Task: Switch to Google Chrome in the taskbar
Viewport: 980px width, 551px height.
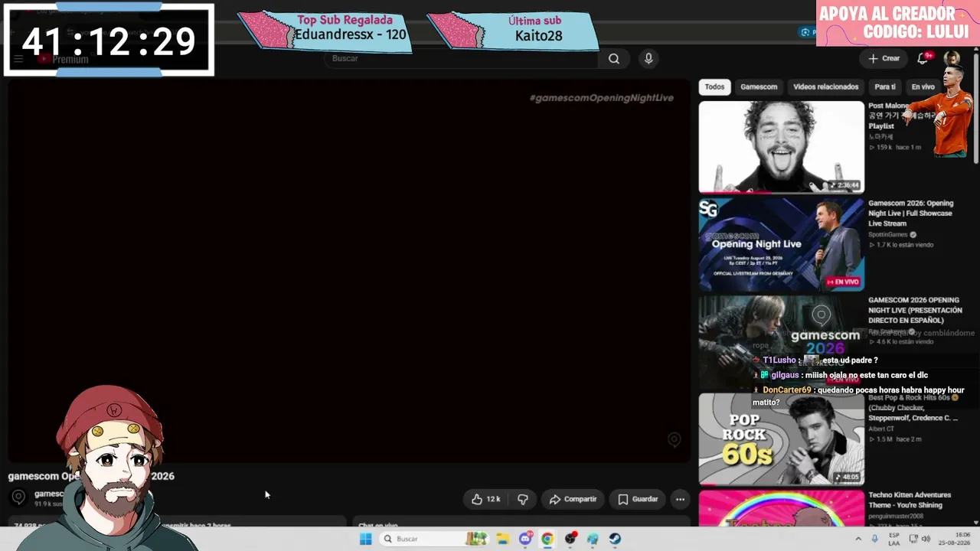Action: click(547, 539)
